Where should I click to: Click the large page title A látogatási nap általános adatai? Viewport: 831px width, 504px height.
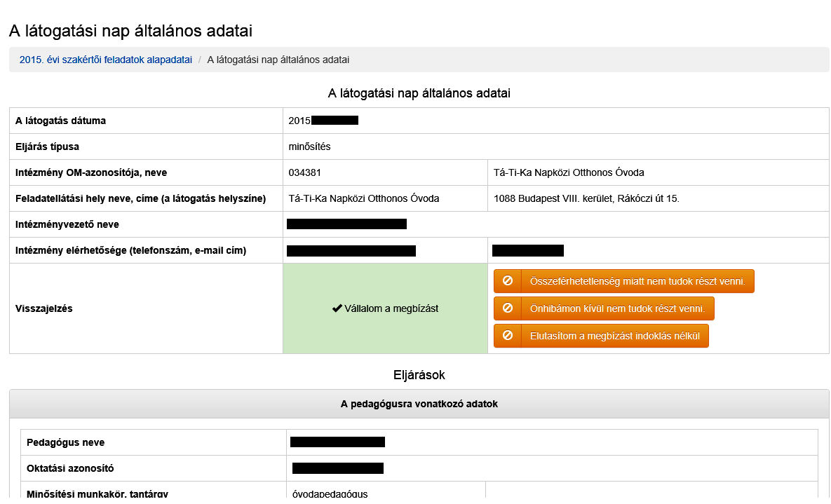[x=131, y=31]
